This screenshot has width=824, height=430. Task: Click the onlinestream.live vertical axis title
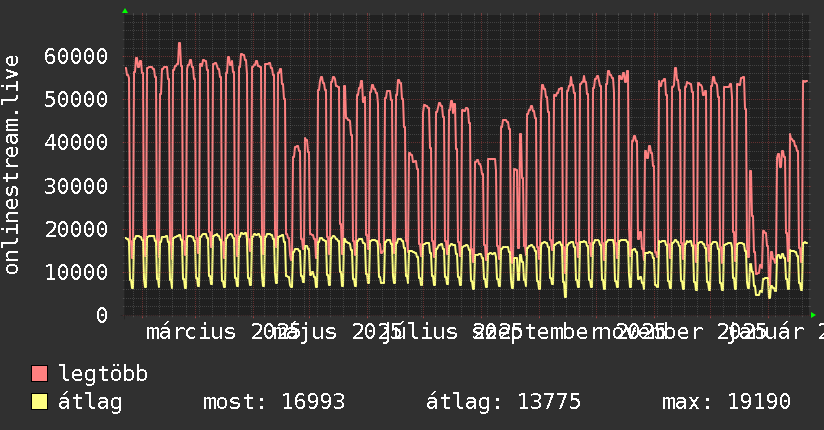tap(11, 165)
